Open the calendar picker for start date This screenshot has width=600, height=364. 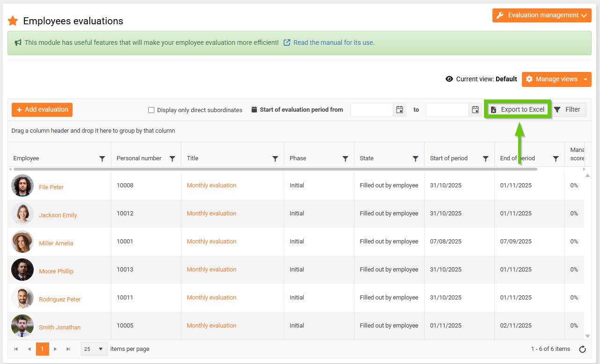pos(399,110)
